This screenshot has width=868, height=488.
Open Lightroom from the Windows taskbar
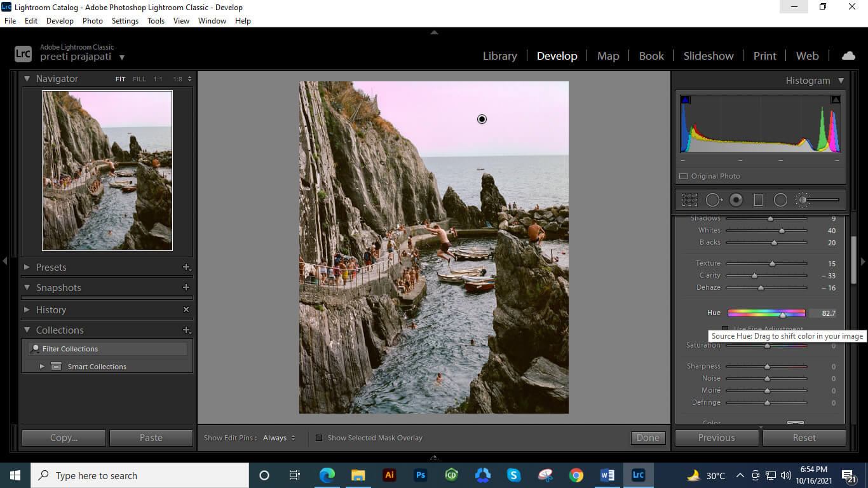tap(639, 475)
